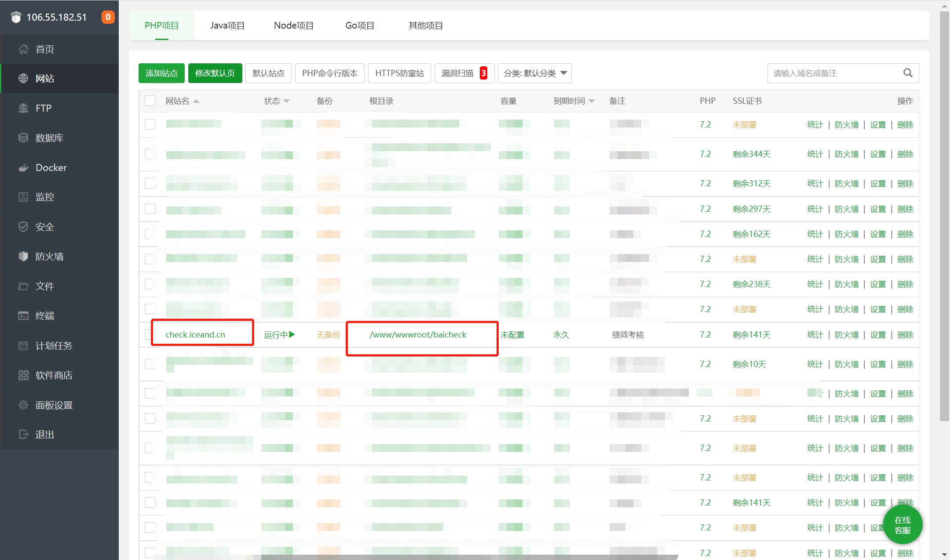Image resolution: width=950 pixels, height=560 pixels.
Task: Open the database stack icon
Action: pos(23,138)
